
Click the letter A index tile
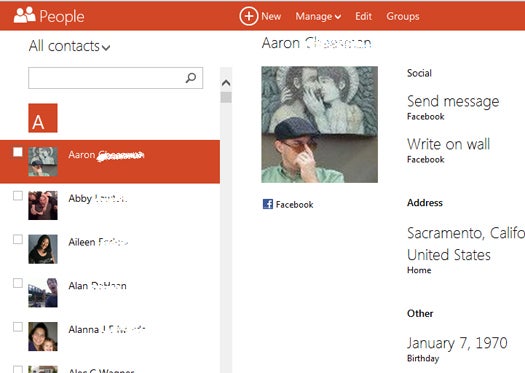click(43, 118)
